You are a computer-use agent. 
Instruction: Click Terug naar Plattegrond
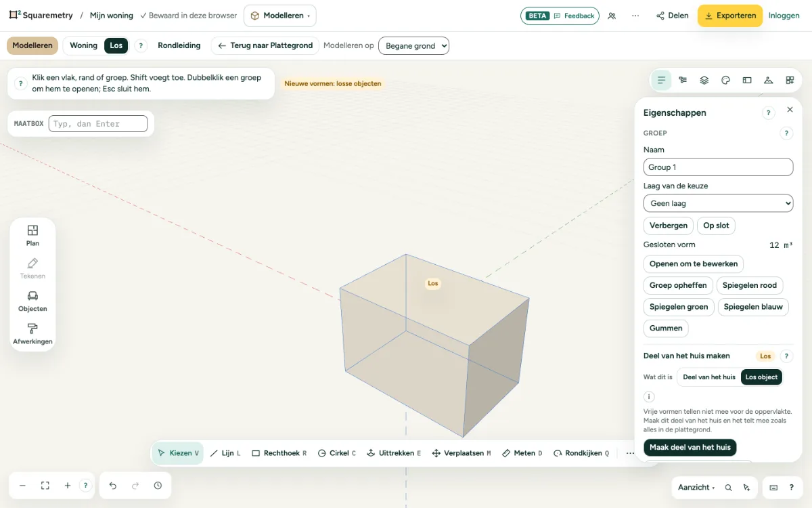265,45
